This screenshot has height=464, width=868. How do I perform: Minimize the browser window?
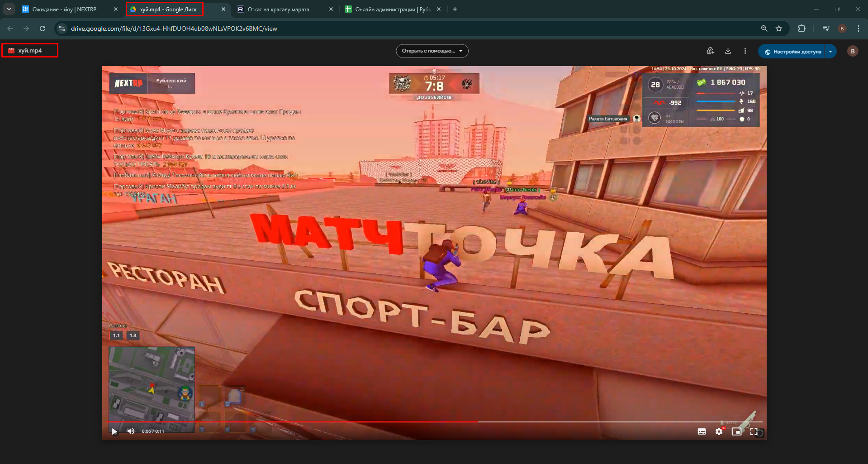pos(816,9)
